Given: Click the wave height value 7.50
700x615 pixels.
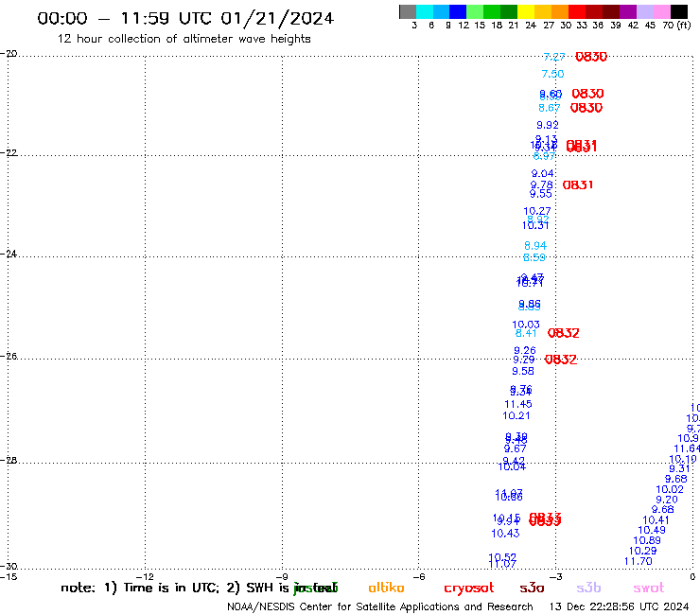Looking at the screenshot, I should point(552,74).
